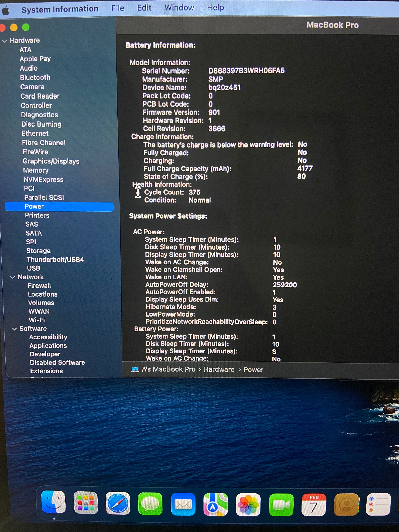Click laptop icon in path bar
The width and height of the screenshot is (399, 532).
135,369
